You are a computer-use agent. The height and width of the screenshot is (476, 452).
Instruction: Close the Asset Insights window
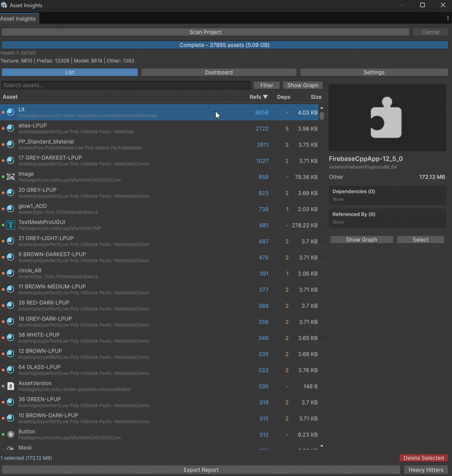443,5
